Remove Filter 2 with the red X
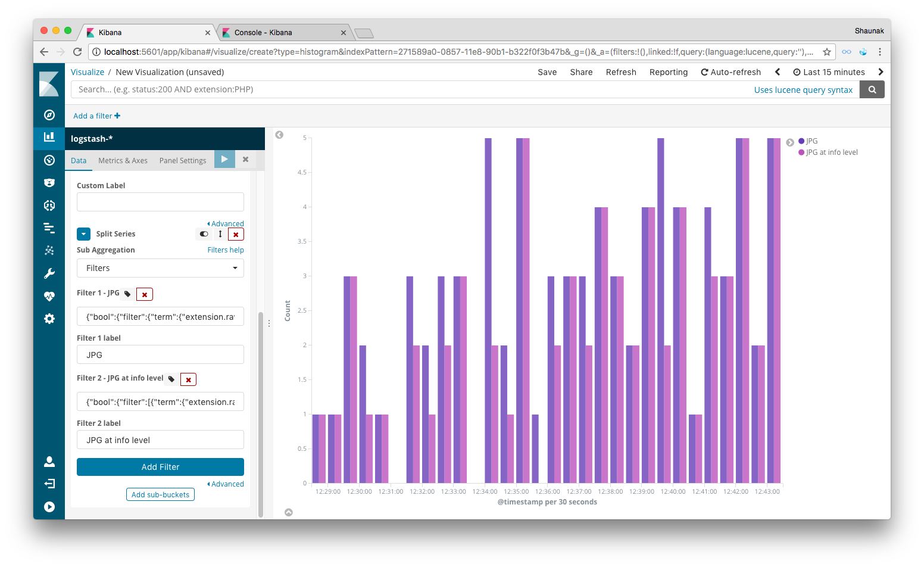 click(x=188, y=379)
